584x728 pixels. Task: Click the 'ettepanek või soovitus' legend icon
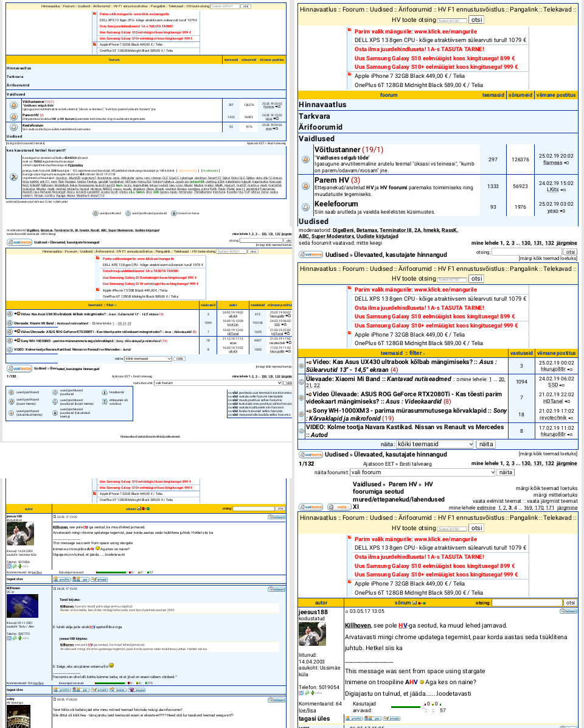[x=105, y=401]
